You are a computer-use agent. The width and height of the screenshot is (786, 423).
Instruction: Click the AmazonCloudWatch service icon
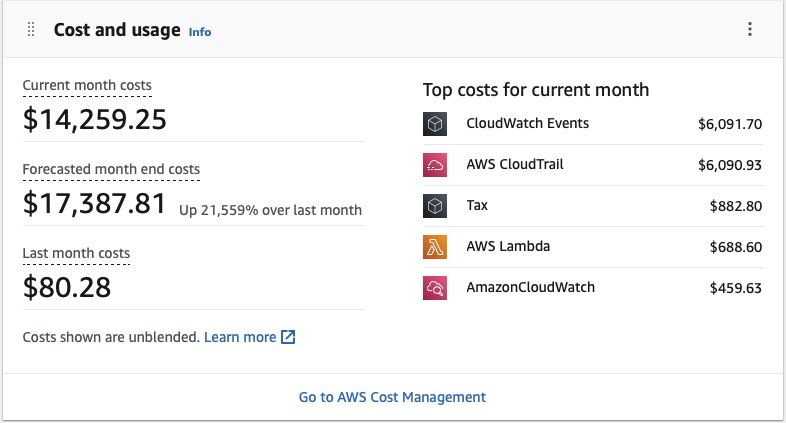[x=435, y=288]
